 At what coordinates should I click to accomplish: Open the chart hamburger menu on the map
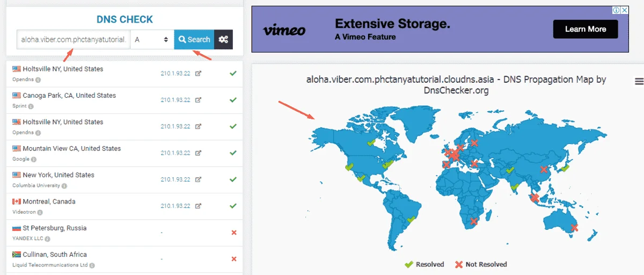click(x=639, y=81)
